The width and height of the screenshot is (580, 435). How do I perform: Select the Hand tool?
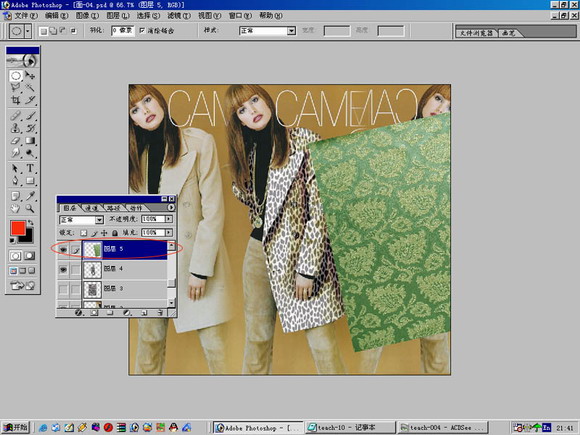(x=16, y=208)
